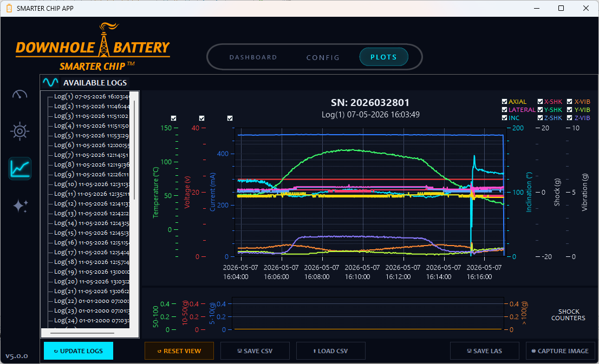Select Log(15) 11-05-2026 12:45 entry

click(92, 233)
